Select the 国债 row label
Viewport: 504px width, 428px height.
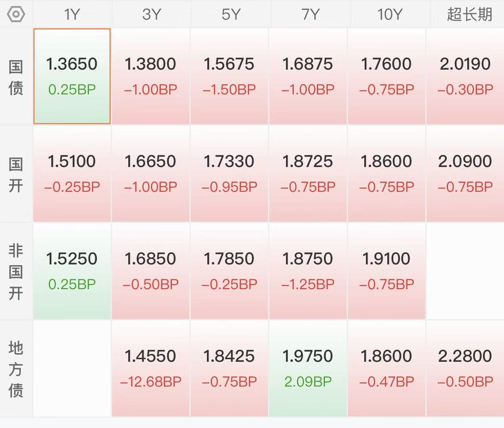16,77
